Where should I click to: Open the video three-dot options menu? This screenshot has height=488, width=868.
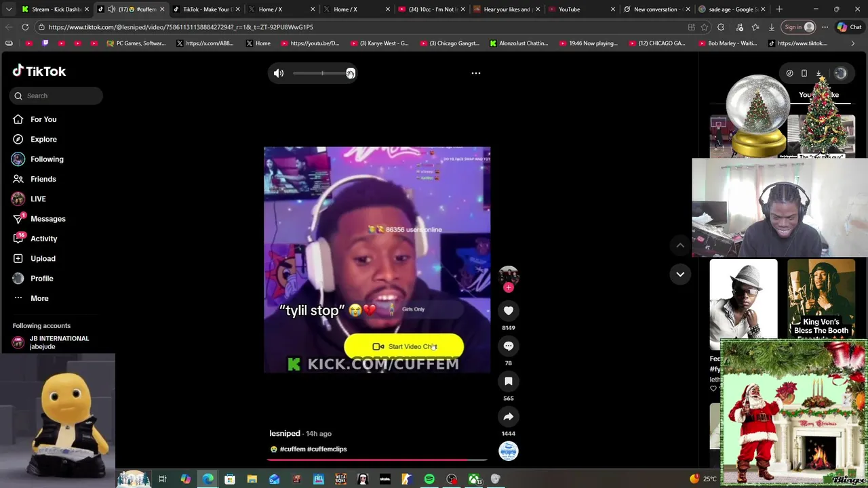coord(476,73)
